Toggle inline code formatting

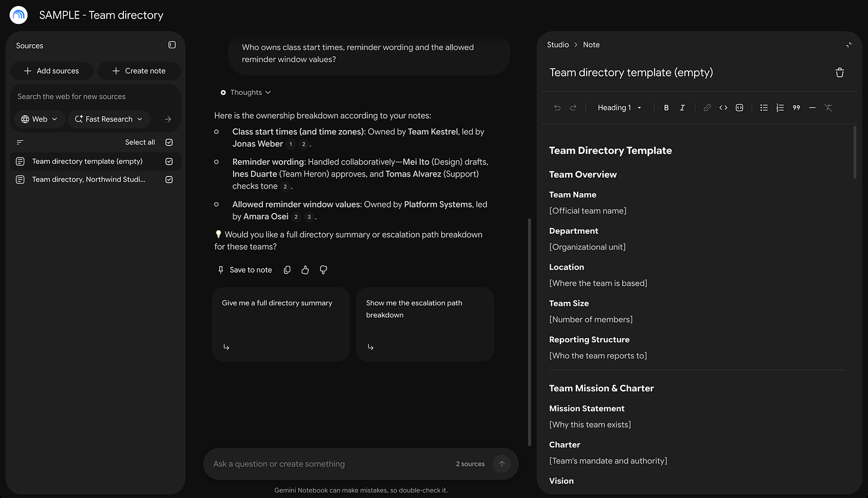click(x=723, y=108)
